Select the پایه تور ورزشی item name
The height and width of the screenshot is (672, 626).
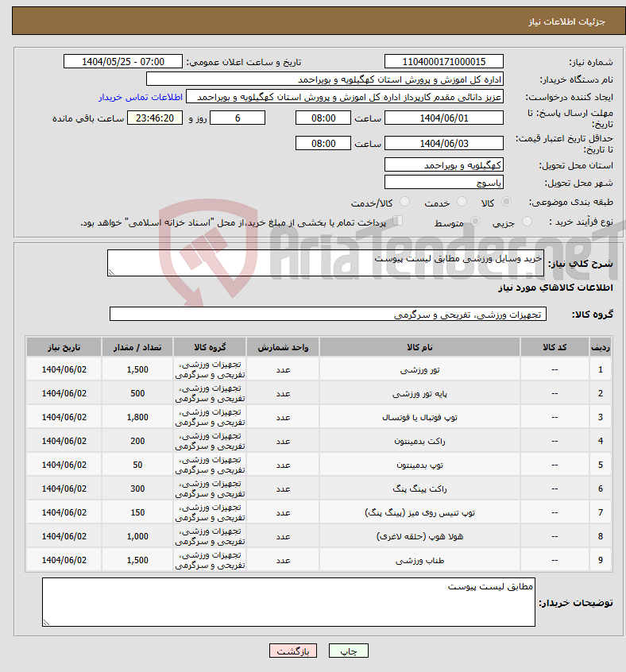419,394
